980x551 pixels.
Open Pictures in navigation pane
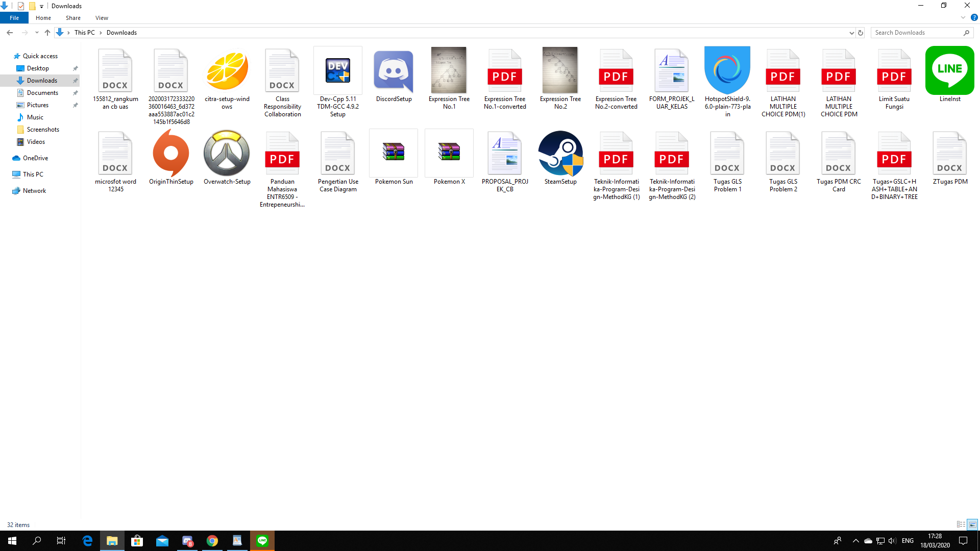coord(38,105)
